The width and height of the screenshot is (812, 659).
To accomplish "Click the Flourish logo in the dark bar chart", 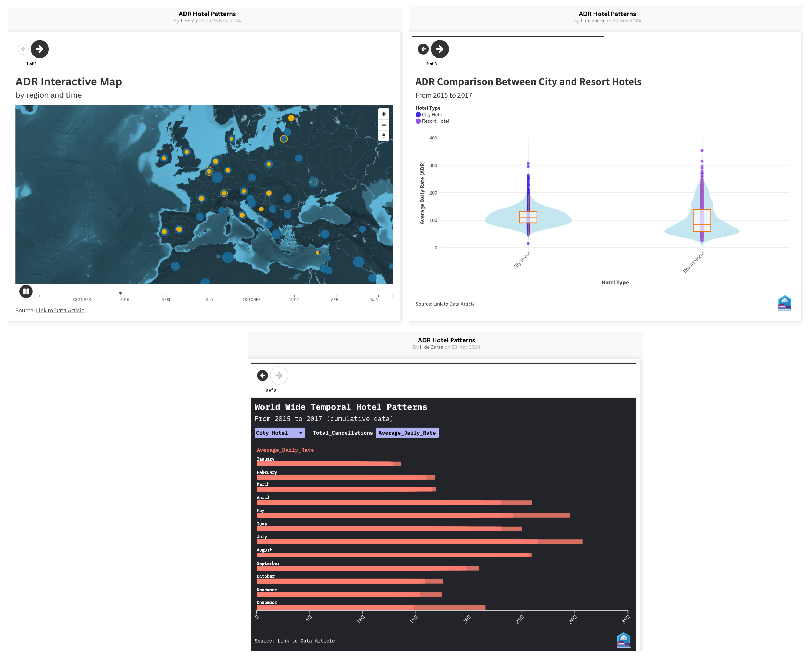I will pyautogui.click(x=623, y=640).
